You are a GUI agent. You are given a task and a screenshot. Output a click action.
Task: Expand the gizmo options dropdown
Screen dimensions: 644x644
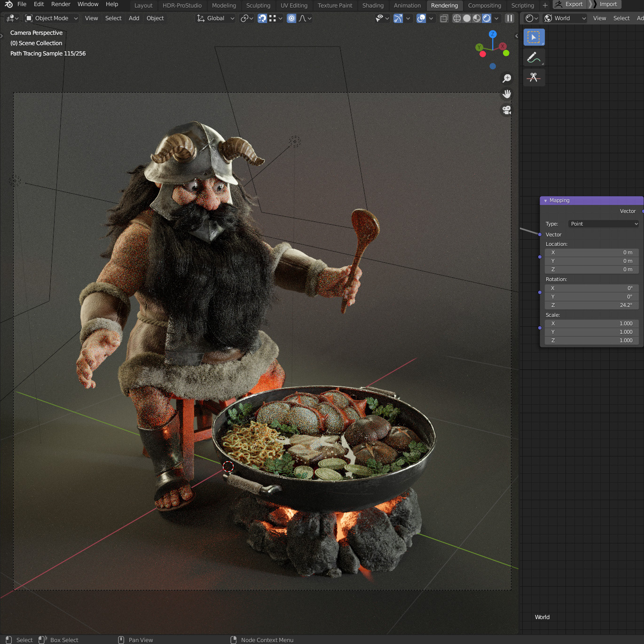408,18
